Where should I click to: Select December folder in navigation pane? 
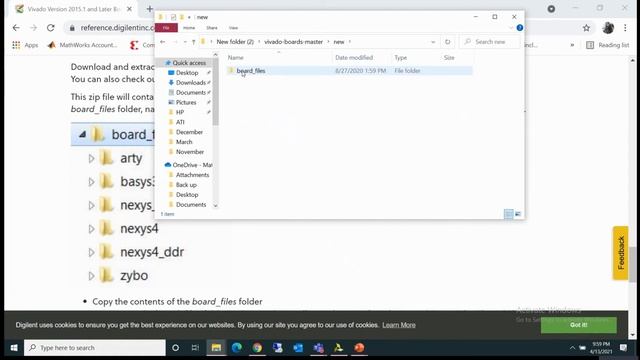coord(189,132)
